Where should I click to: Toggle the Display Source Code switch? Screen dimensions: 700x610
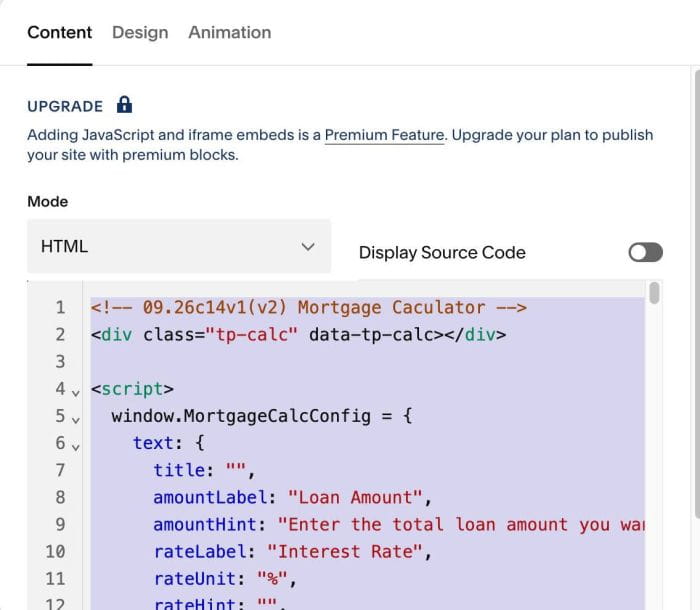point(645,252)
